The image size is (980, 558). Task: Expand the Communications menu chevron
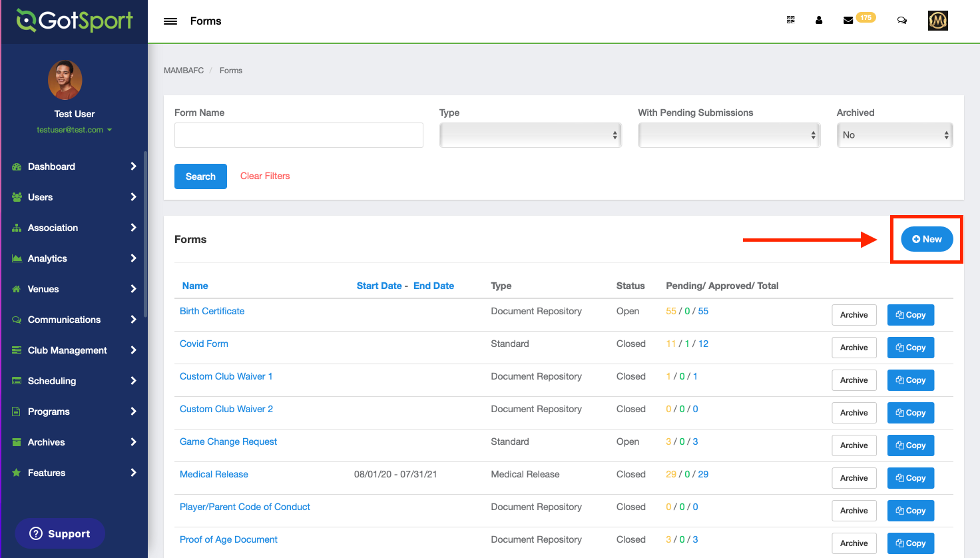tap(133, 320)
